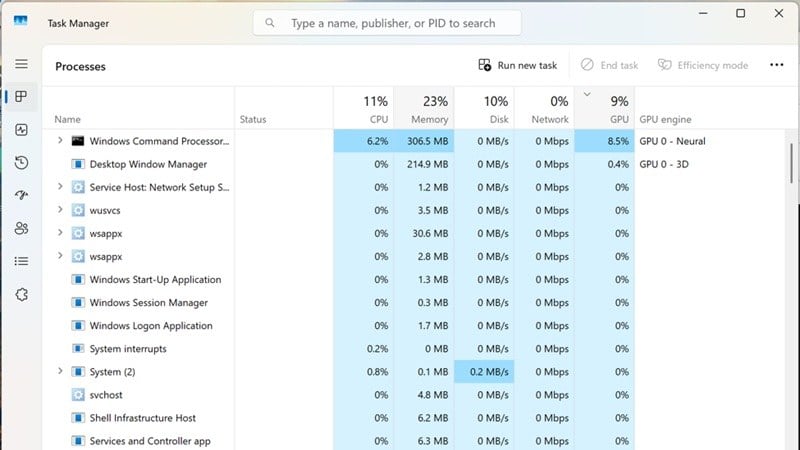This screenshot has width=800, height=450.
Task: Open the hamburger navigation menu
Action: [x=21, y=64]
